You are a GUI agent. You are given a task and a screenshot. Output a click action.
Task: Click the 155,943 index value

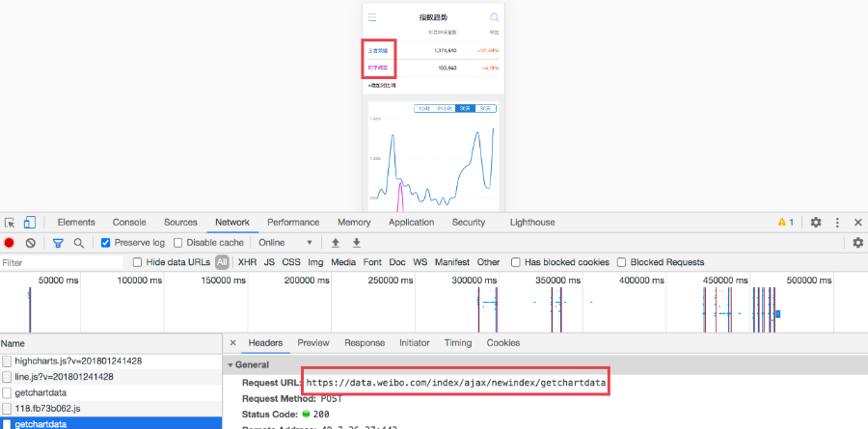click(x=448, y=68)
